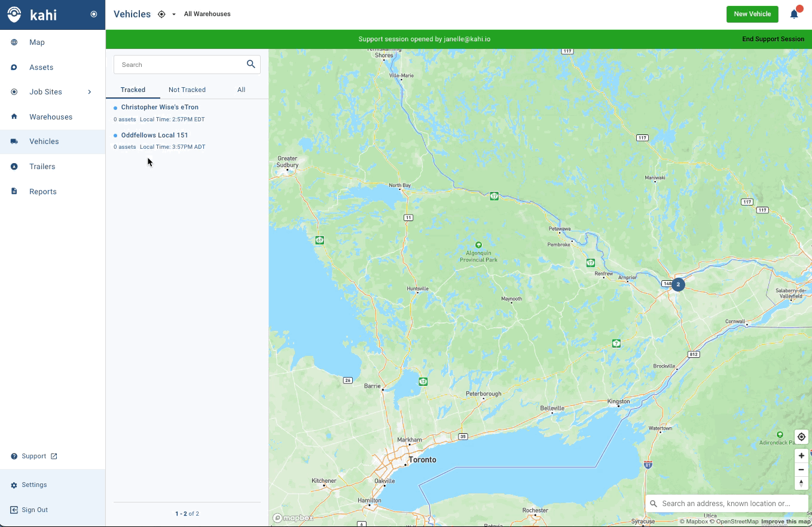This screenshot has width=812, height=527.
Task: Open the Reports section
Action: tap(43, 192)
